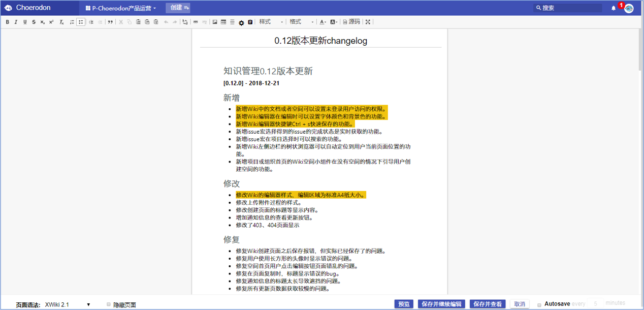Click the 修改 section heading
Viewport: 644px width, 310px height.
(232, 183)
